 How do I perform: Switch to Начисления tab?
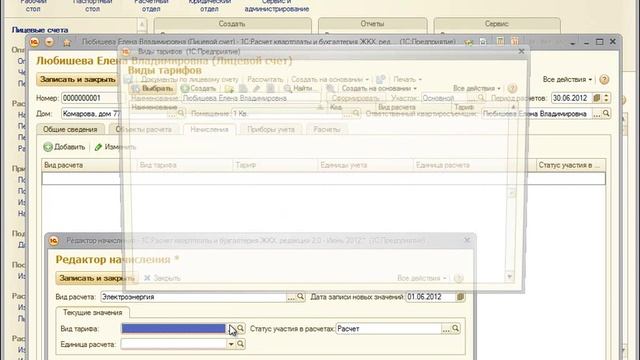point(209,129)
